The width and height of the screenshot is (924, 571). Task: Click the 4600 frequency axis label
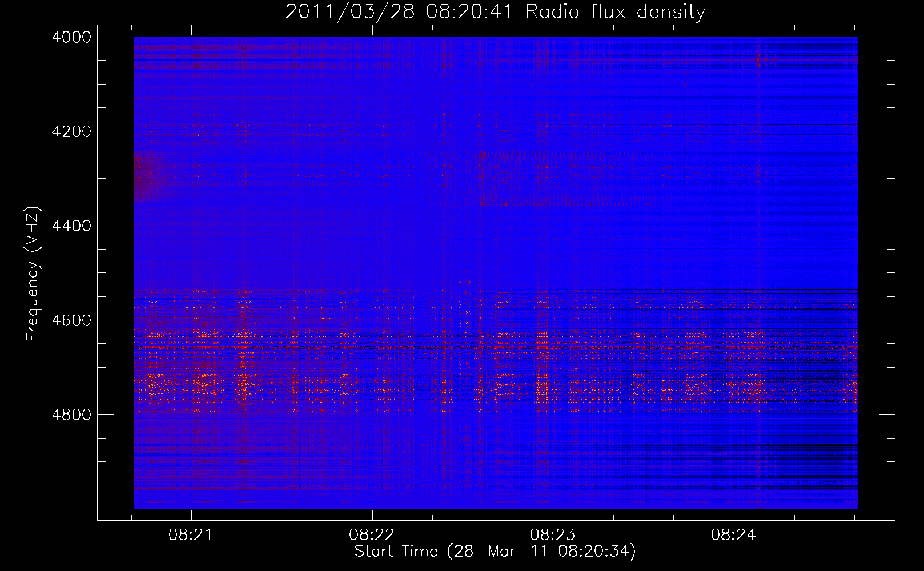tap(71, 320)
